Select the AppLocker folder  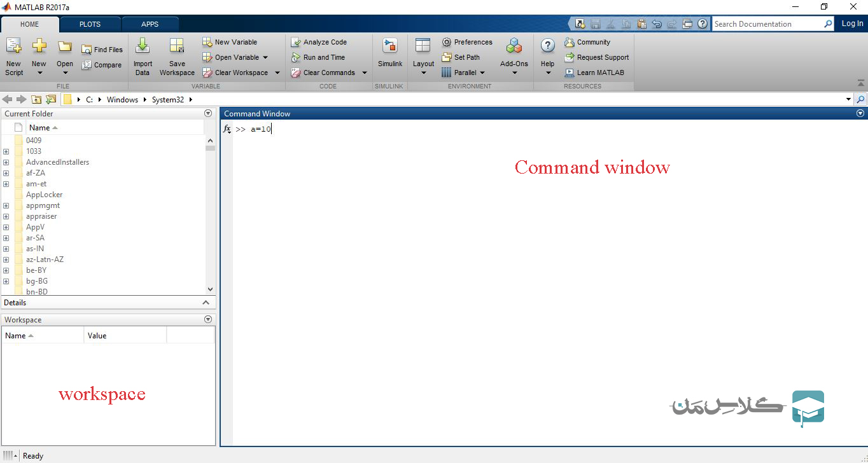pyautogui.click(x=45, y=195)
